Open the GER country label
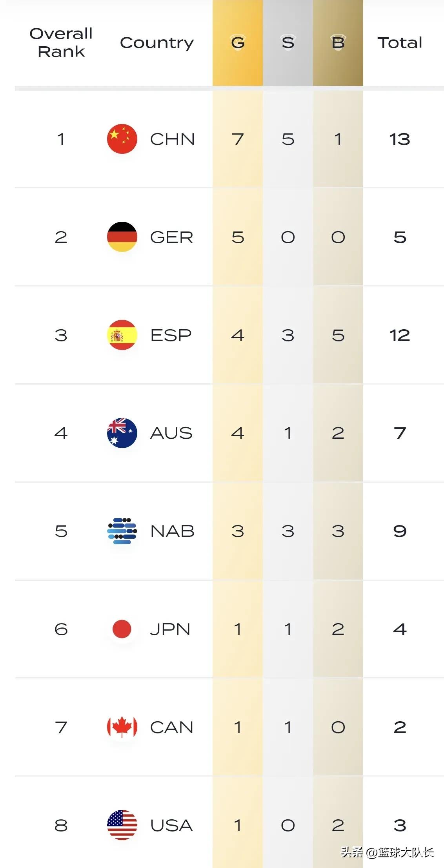The height and width of the screenshot is (868, 444). click(x=172, y=237)
